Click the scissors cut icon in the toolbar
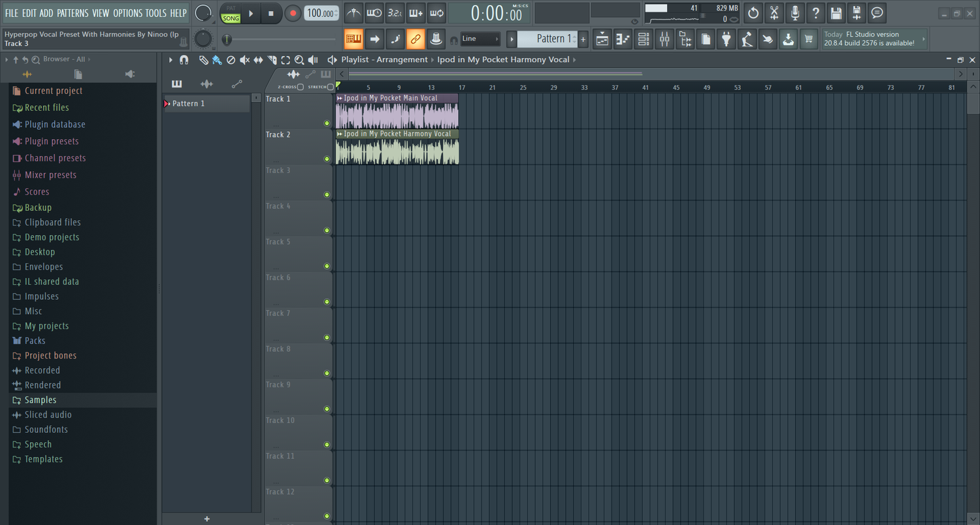The image size is (980, 525). 774,12
